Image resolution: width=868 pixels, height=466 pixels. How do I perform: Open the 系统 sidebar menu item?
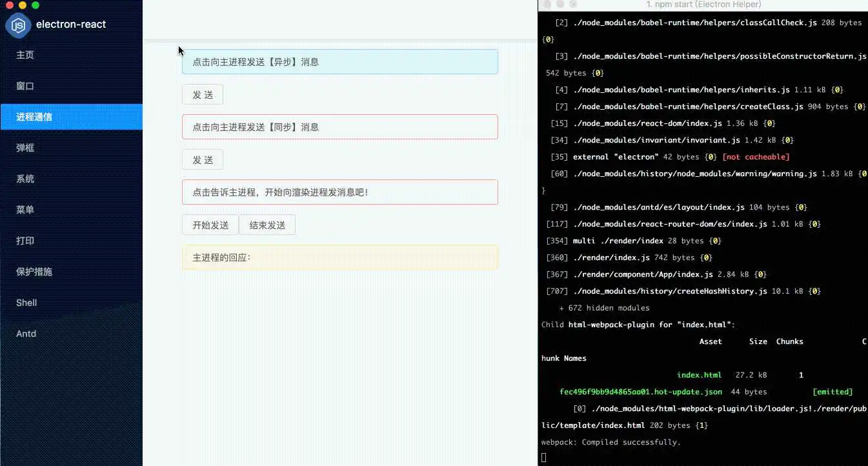(71, 179)
